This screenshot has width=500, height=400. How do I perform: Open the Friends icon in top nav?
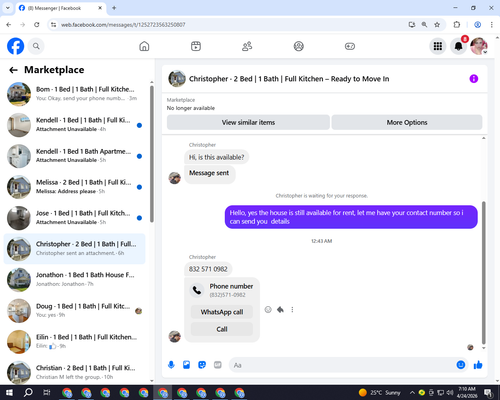click(x=247, y=46)
